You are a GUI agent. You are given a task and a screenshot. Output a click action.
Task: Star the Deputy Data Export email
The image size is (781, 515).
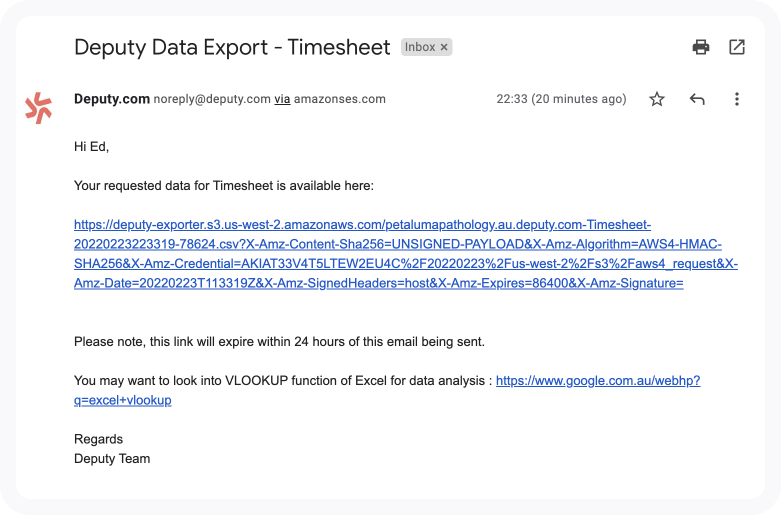pos(657,99)
